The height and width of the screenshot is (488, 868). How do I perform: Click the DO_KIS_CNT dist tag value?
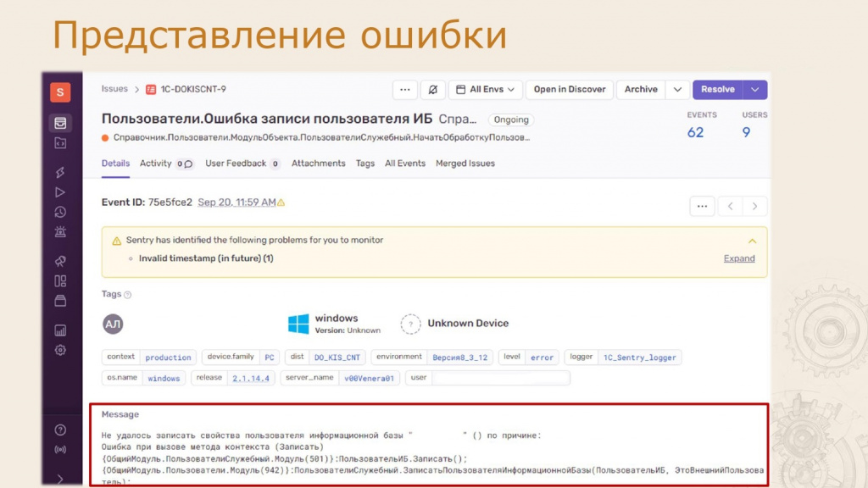click(x=337, y=358)
